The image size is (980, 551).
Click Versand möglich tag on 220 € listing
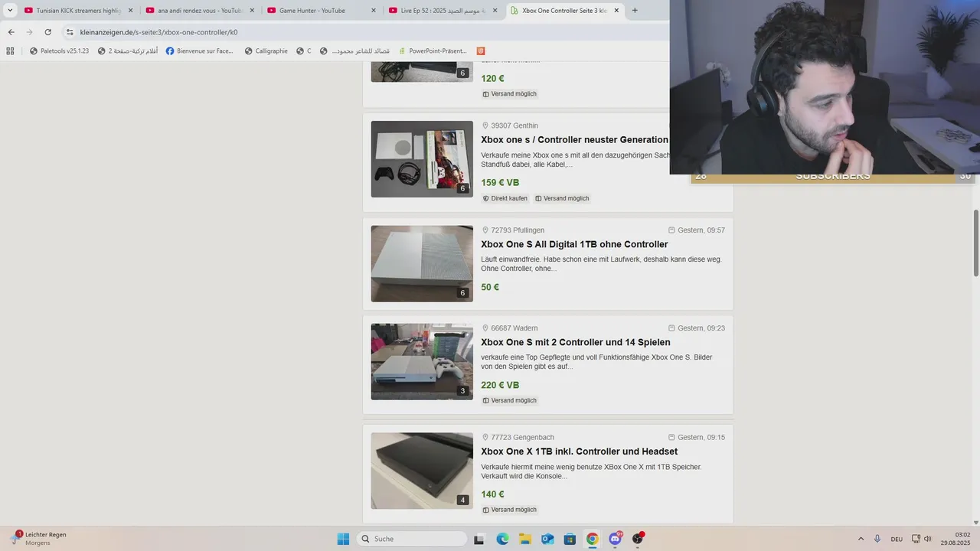tap(509, 400)
